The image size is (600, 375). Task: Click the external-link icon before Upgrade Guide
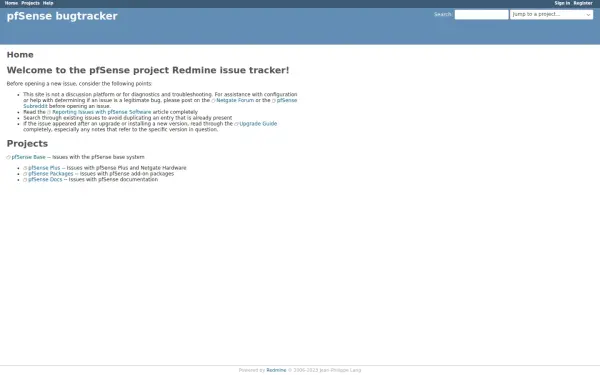pos(236,124)
